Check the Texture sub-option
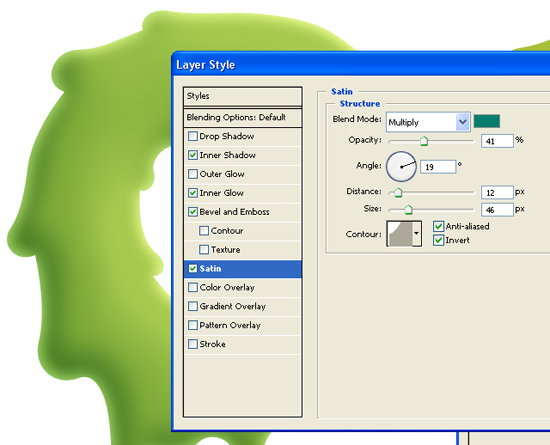The width and height of the screenshot is (550, 445). [204, 250]
